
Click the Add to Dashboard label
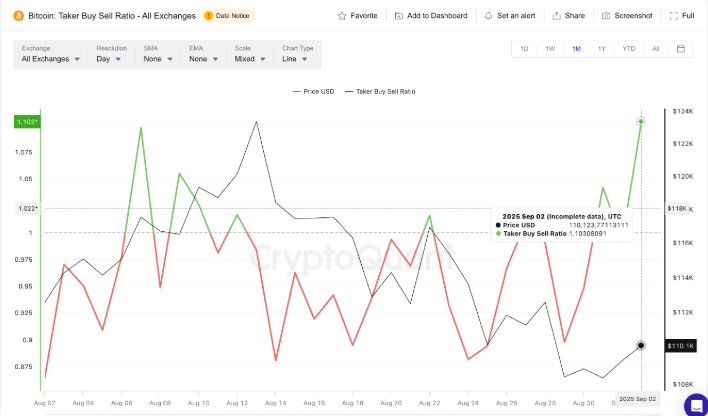click(x=437, y=16)
